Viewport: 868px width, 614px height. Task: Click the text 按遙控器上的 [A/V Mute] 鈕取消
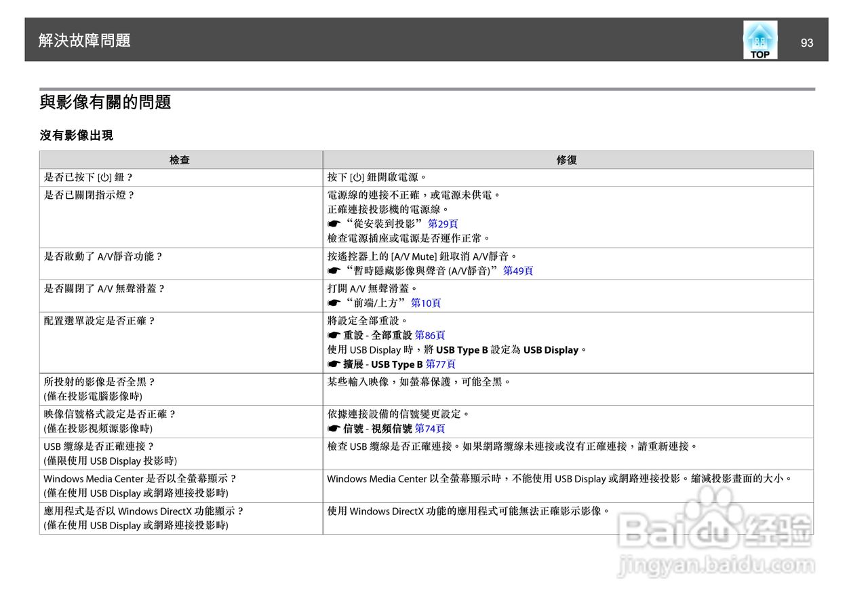pos(399,256)
